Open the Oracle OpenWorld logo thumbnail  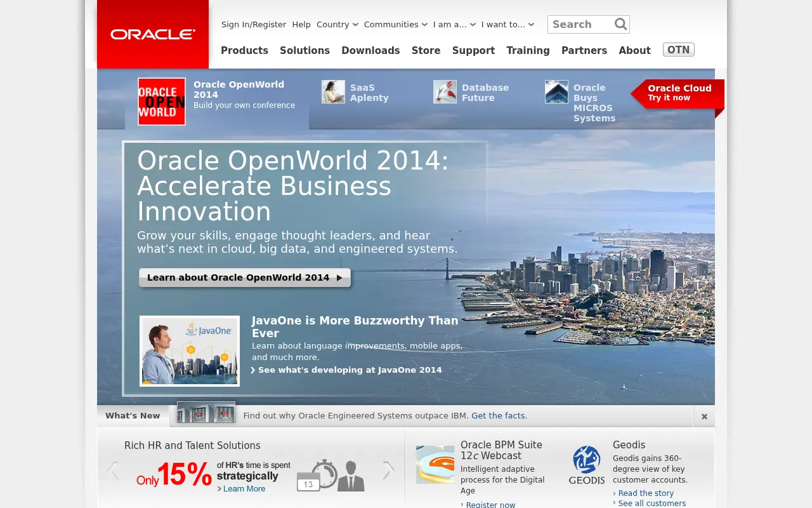click(x=162, y=102)
